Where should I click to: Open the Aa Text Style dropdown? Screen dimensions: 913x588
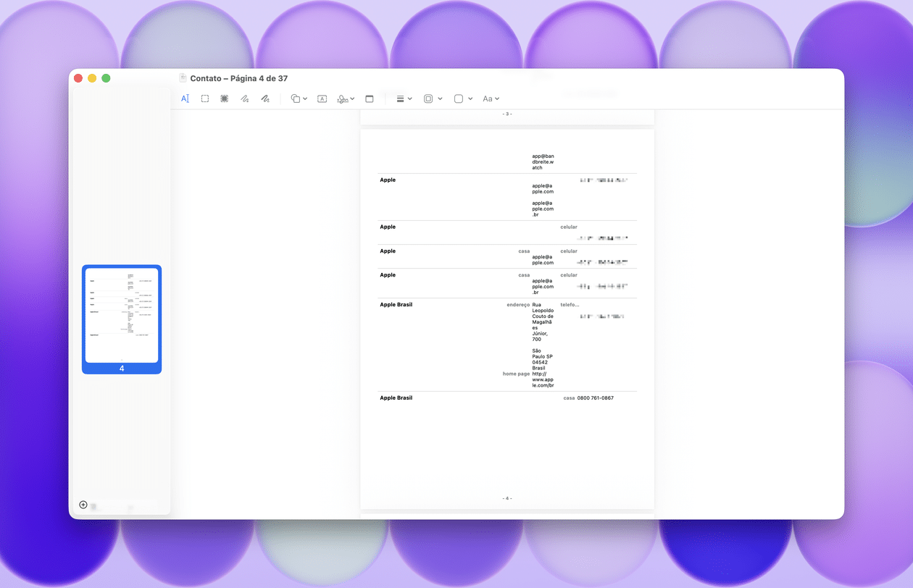coord(491,98)
